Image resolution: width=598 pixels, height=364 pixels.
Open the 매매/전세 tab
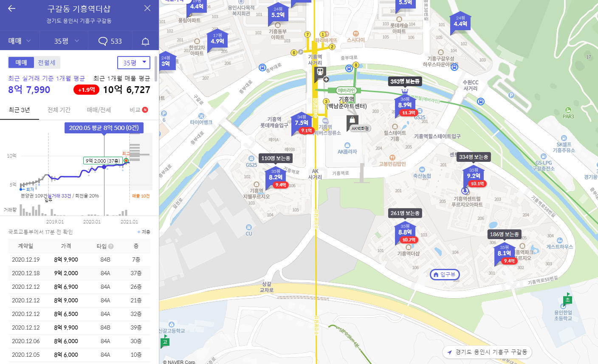[x=99, y=110]
